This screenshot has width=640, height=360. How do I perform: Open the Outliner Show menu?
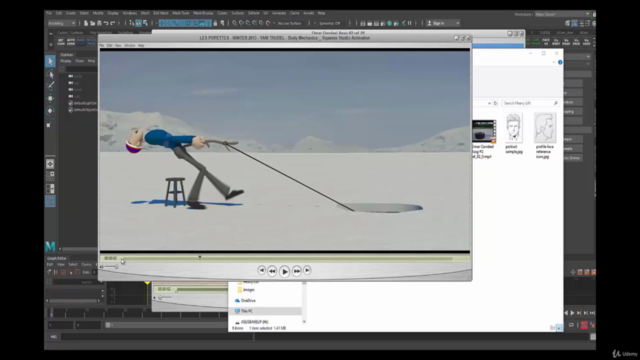coord(80,61)
